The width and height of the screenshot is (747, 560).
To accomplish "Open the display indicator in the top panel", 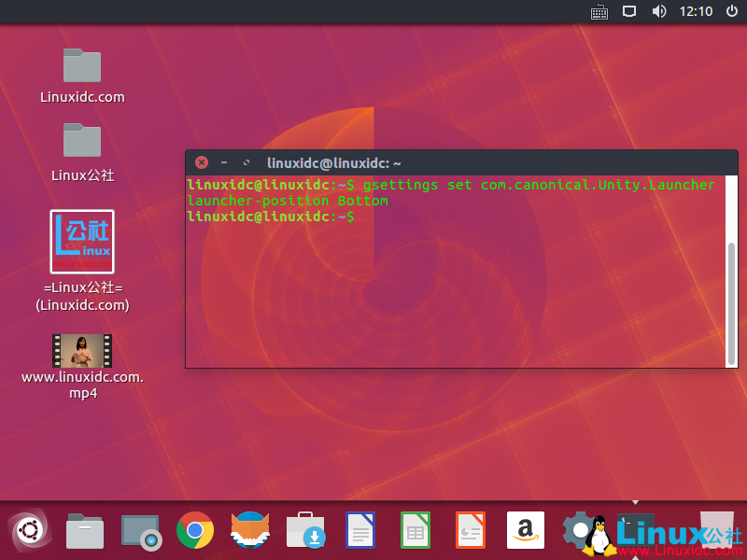I will [x=629, y=11].
